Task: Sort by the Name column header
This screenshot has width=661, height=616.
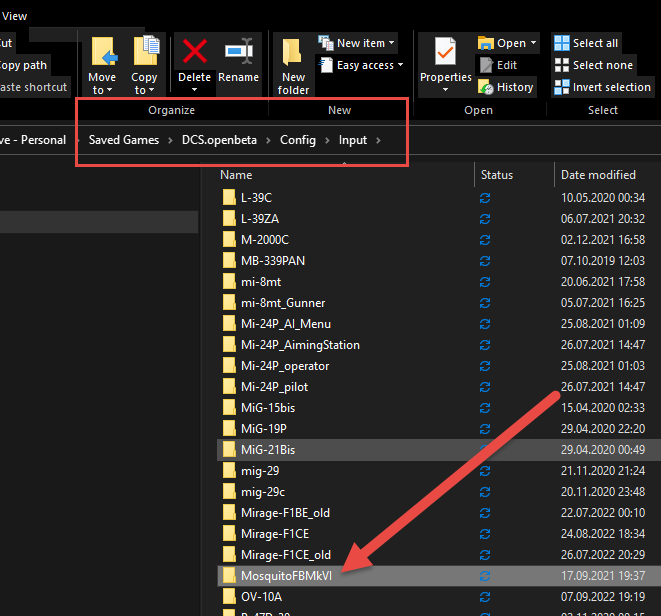Action: pyautogui.click(x=236, y=175)
